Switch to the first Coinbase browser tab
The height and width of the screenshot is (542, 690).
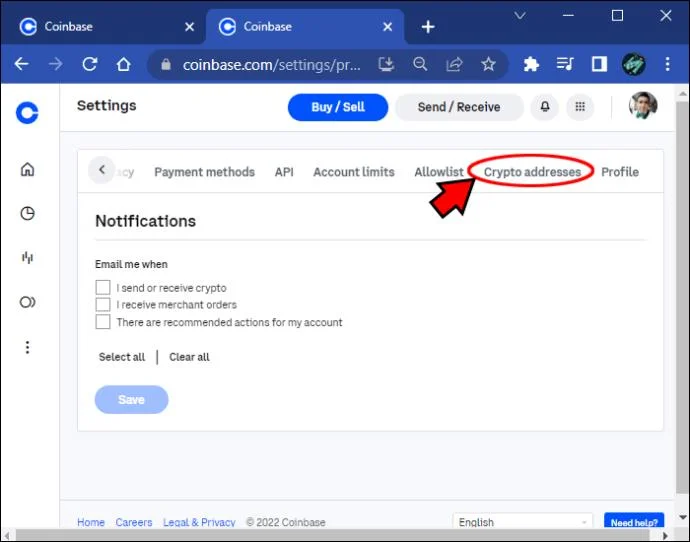[x=103, y=27]
